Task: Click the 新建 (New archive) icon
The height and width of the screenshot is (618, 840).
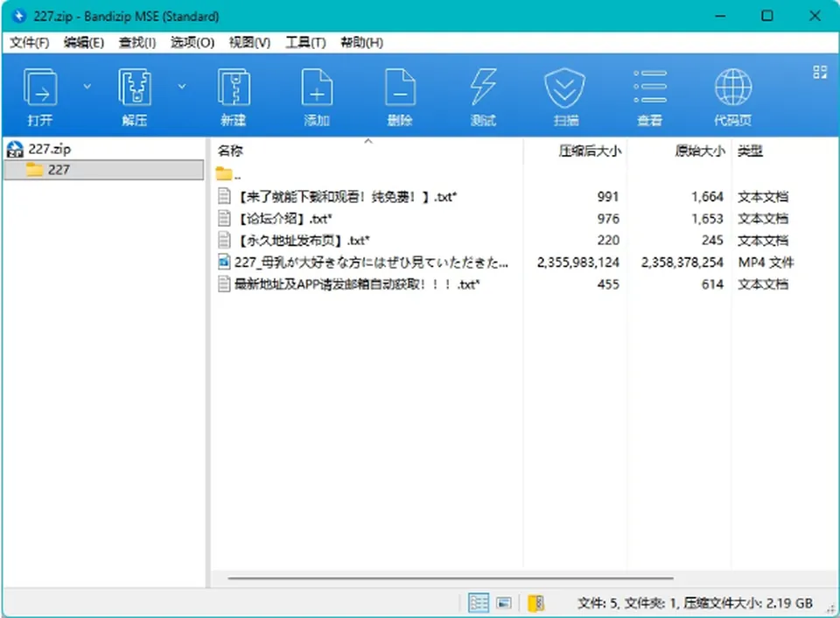Action: [234, 95]
